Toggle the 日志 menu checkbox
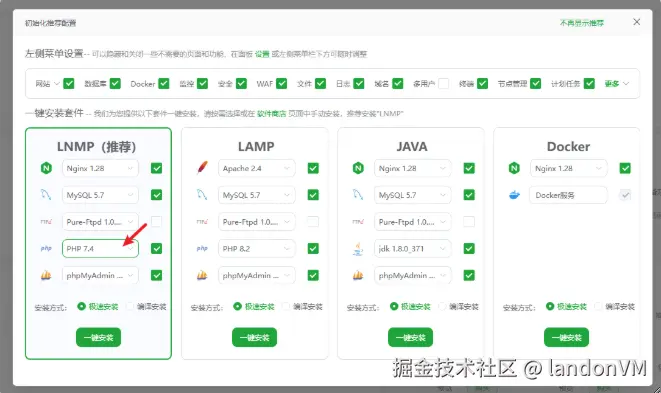Image resolution: width=661 pixels, height=393 pixels. pyautogui.click(x=359, y=83)
